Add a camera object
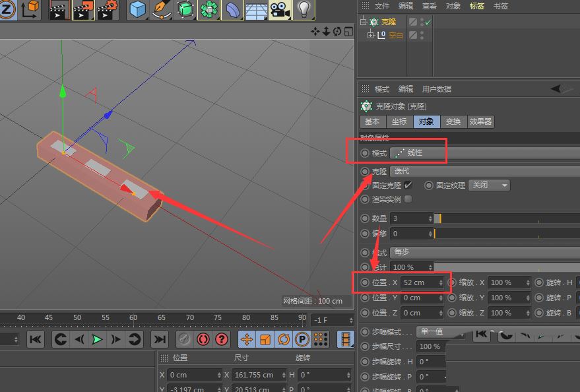 click(x=280, y=9)
